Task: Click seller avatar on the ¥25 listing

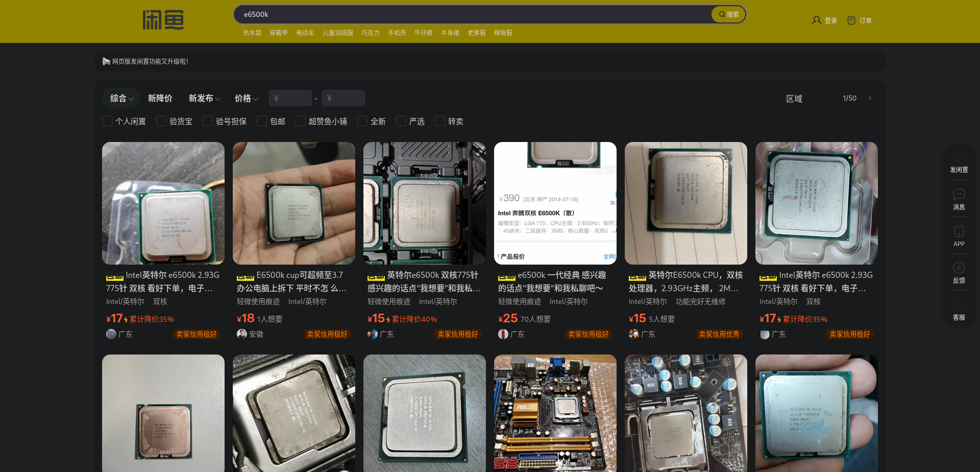Action: (x=503, y=334)
